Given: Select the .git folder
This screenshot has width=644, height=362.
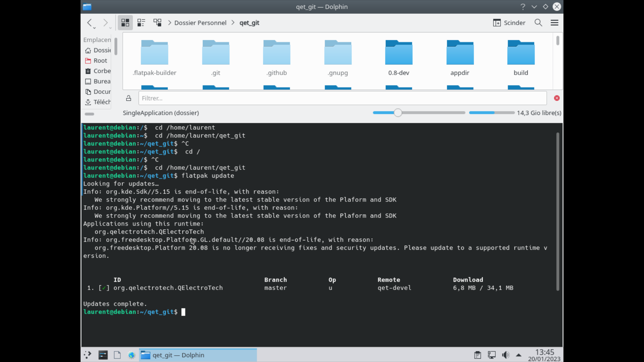Looking at the screenshot, I should pyautogui.click(x=216, y=58).
